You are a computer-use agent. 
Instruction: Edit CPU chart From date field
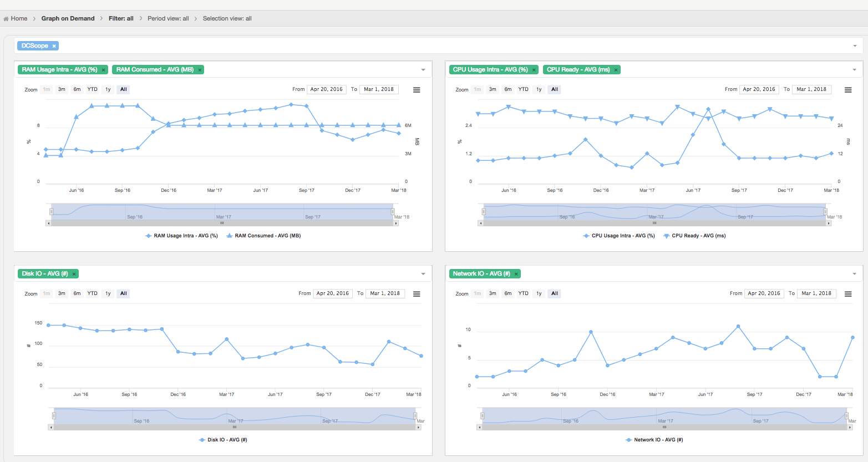click(x=759, y=89)
